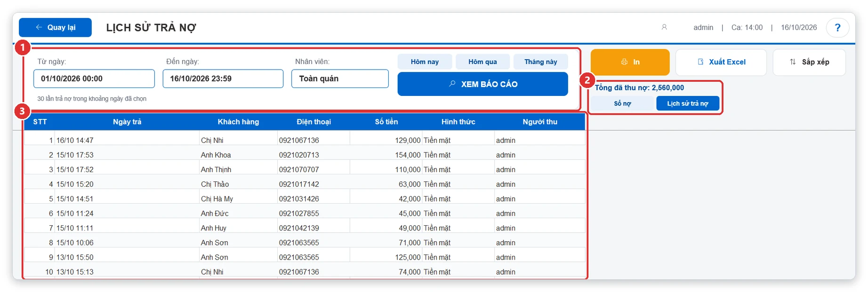
Task: Open the Từ ngày date picker field
Action: [94, 79]
